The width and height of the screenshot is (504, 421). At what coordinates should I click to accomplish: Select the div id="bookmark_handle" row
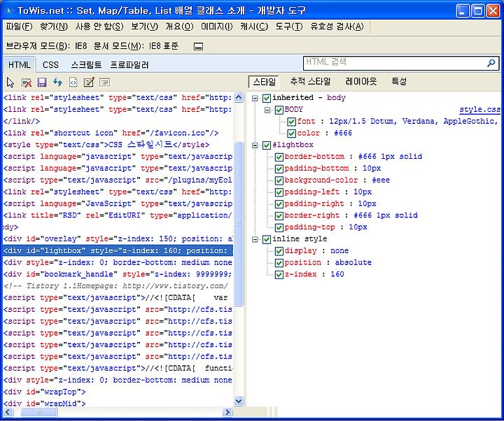(118, 275)
